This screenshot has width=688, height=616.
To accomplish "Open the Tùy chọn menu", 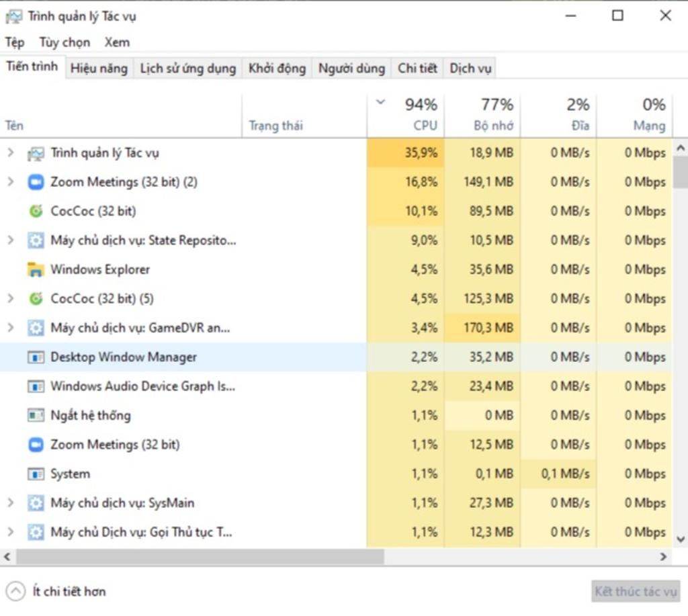I will click(65, 42).
